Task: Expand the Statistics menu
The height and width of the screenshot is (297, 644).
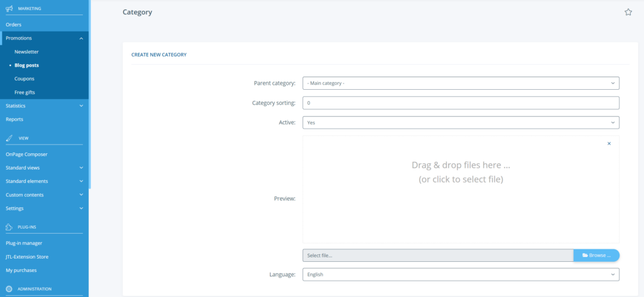Action: pos(81,105)
